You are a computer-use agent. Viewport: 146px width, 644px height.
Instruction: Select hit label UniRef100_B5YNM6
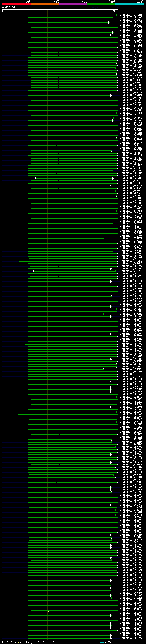click(131, 67)
